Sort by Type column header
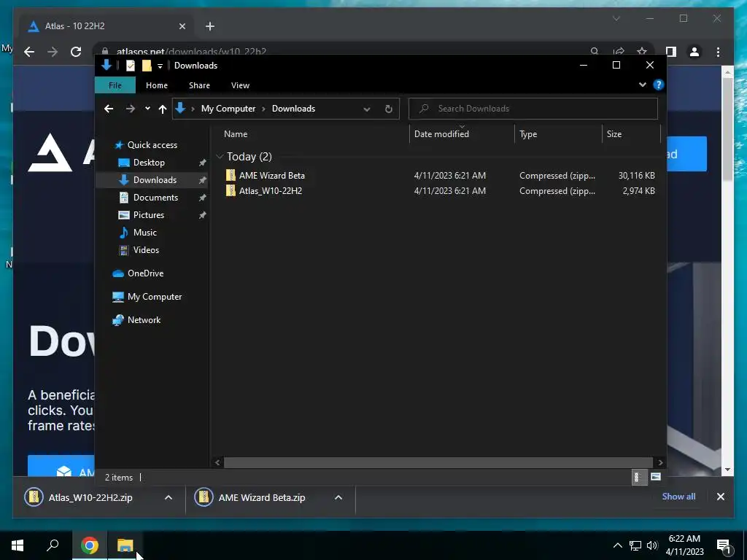The image size is (747, 560). [x=528, y=134]
